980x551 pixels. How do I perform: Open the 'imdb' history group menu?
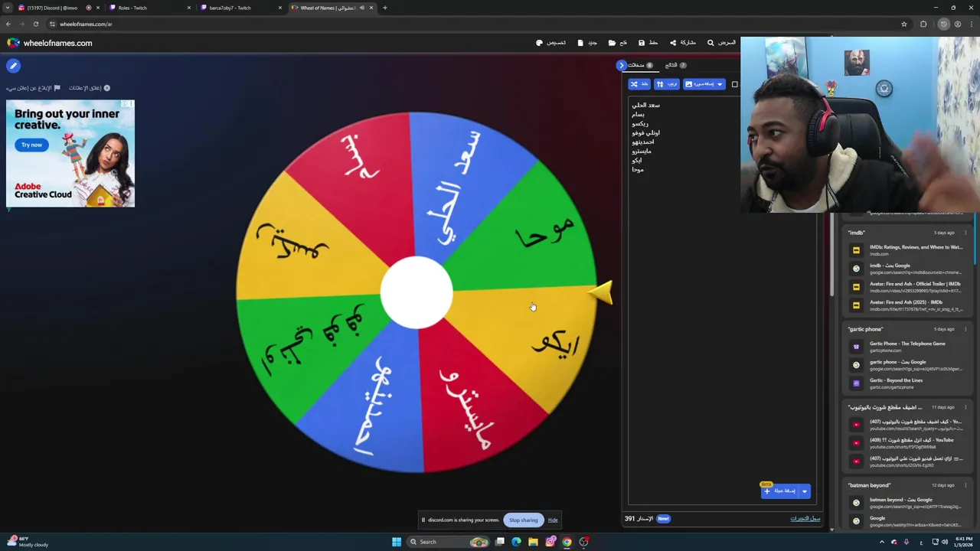coord(965,233)
